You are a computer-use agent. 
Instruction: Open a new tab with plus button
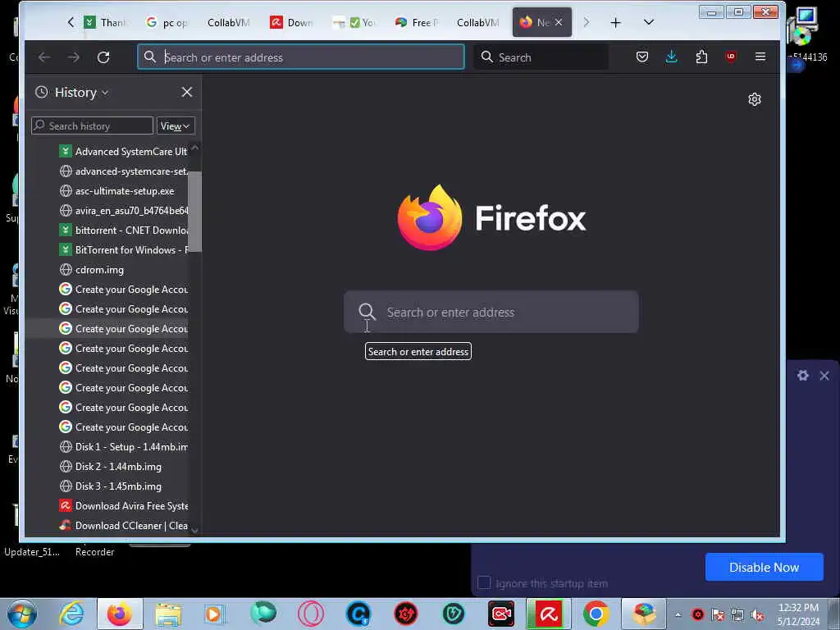pyautogui.click(x=615, y=22)
